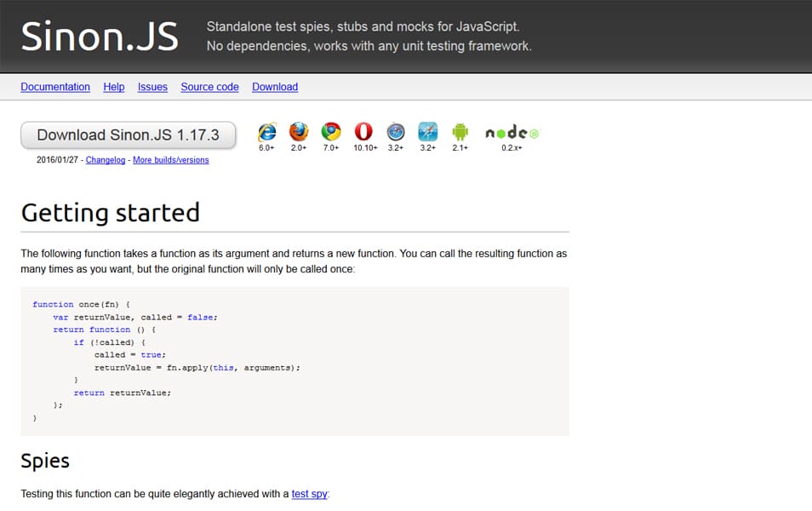Click code line with fn.apply(this, arguments)
The image size is (812, 511).
click(197, 368)
